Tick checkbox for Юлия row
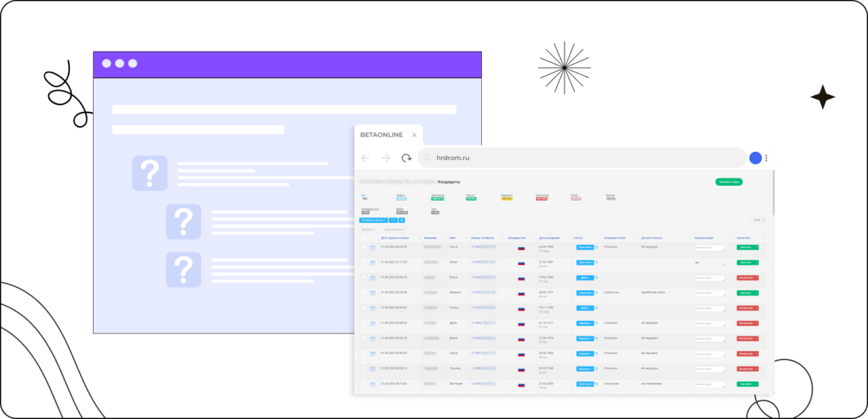Viewport: 868px width, 419px height. [x=363, y=262]
